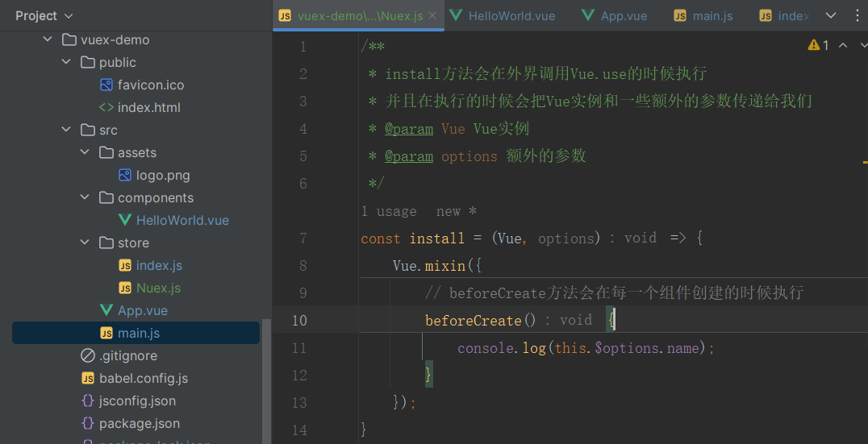
Task: Place cursor on 'install' in line 7
Action: pyautogui.click(x=436, y=239)
